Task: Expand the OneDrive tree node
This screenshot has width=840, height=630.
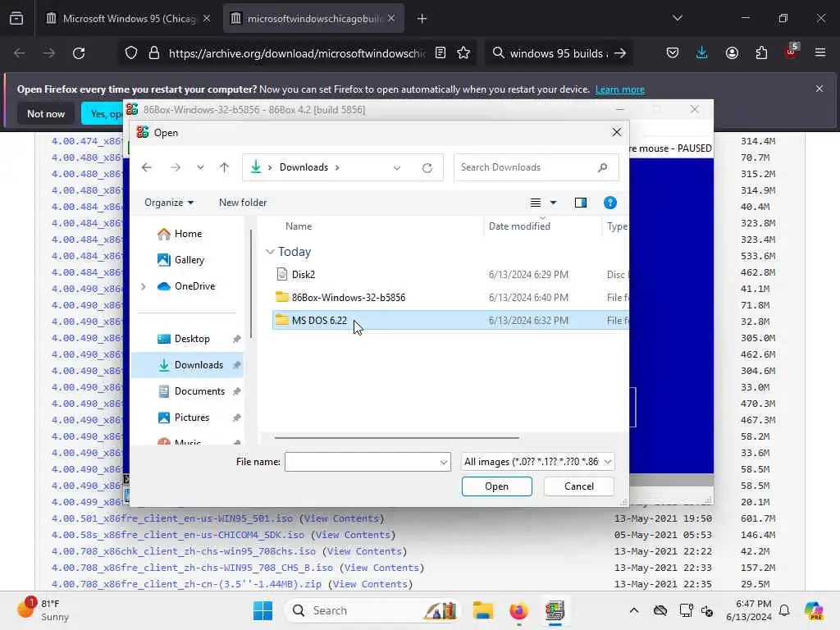Action: [144, 286]
